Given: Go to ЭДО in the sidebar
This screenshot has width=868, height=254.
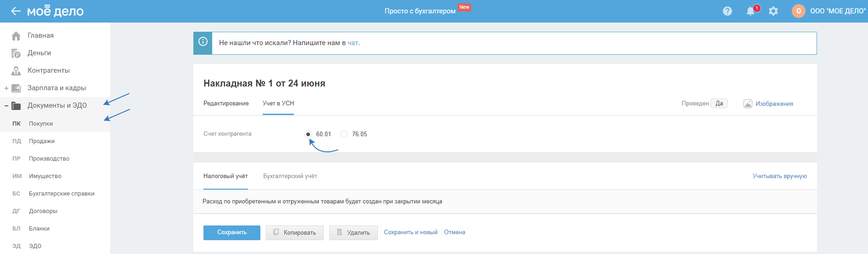Looking at the screenshot, I should (x=35, y=246).
